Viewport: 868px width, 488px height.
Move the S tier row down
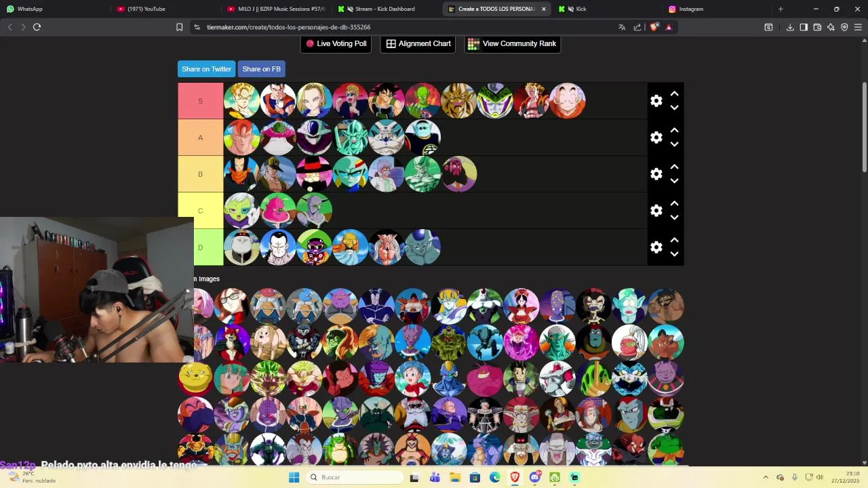click(674, 108)
